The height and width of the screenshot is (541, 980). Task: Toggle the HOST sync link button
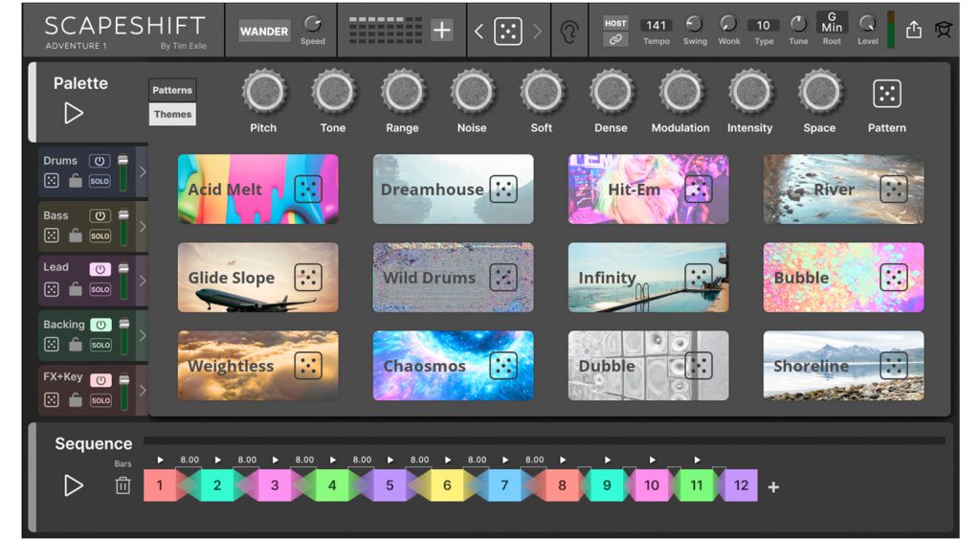coord(615,39)
